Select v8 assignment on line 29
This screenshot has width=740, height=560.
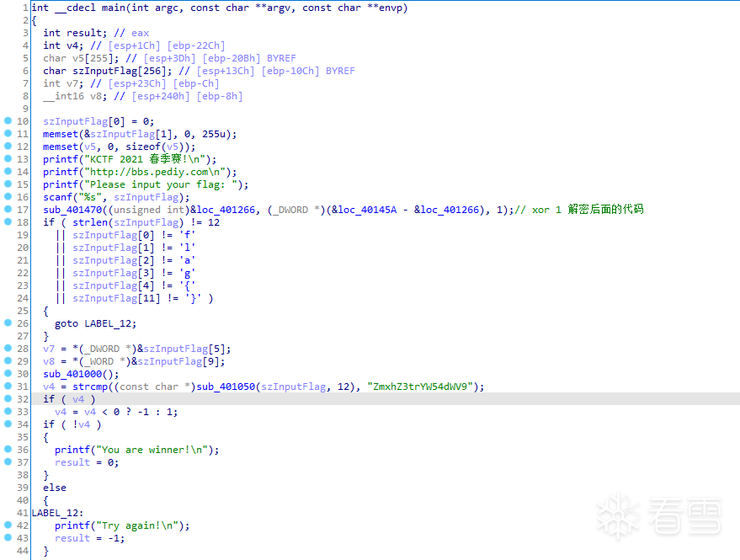134,361
